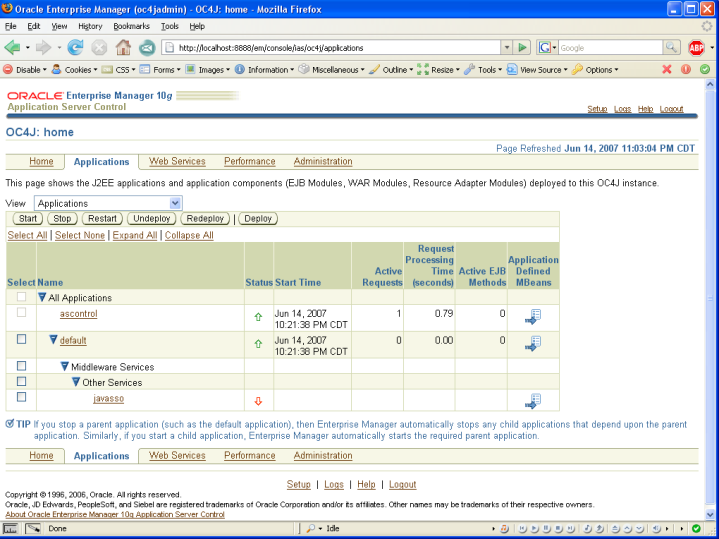Open the Tools menu in the menu bar
Image resolution: width=719 pixels, height=539 pixels.
point(170,26)
